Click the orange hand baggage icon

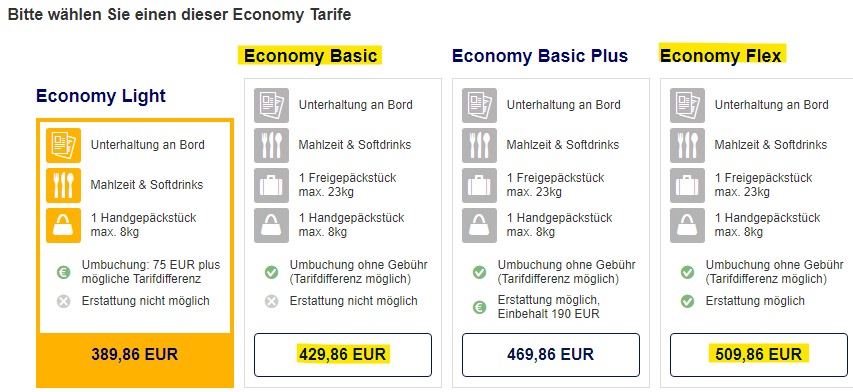point(63,226)
